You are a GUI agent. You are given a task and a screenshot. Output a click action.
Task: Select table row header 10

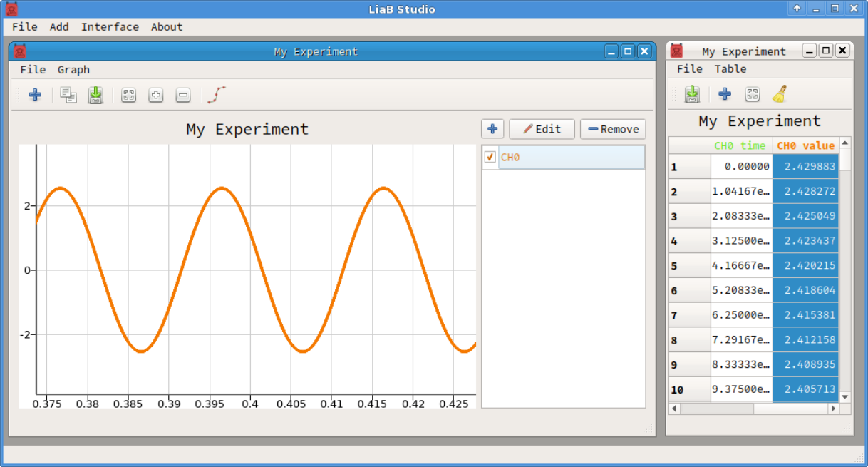click(x=689, y=389)
